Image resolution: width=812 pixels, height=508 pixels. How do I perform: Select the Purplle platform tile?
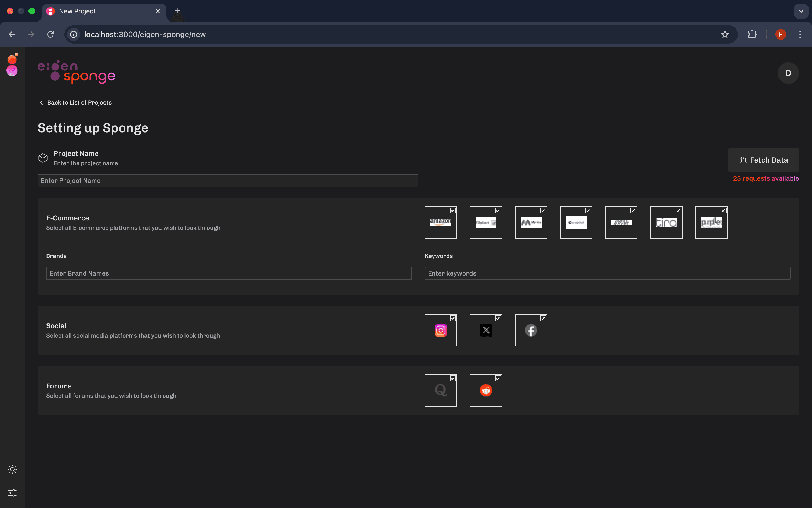point(711,223)
